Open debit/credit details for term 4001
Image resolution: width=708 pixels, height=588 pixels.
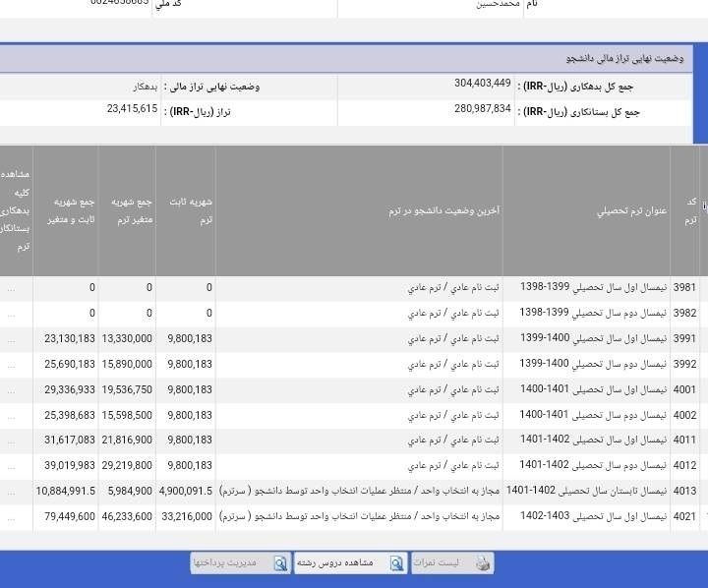coord(11,391)
